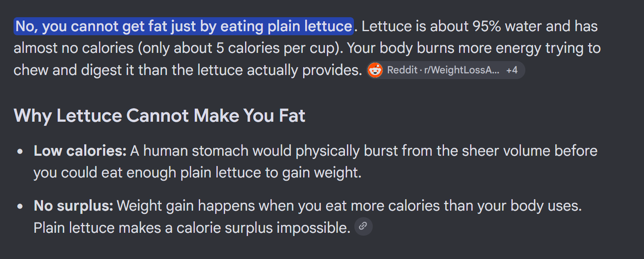Click the bold 'No surplus:' label
Screen dimensions: 644x259
(73, 206)
